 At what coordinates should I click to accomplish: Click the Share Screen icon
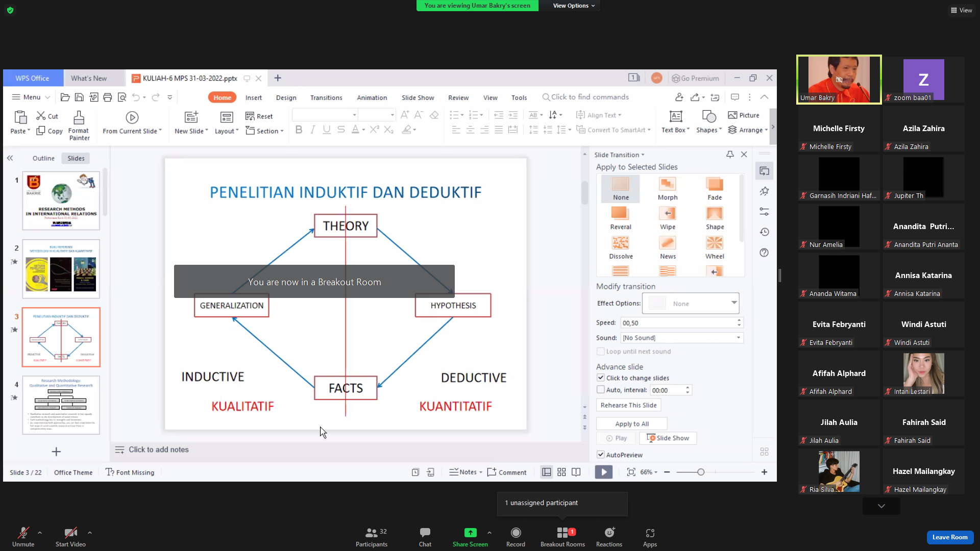coord(470,533)
